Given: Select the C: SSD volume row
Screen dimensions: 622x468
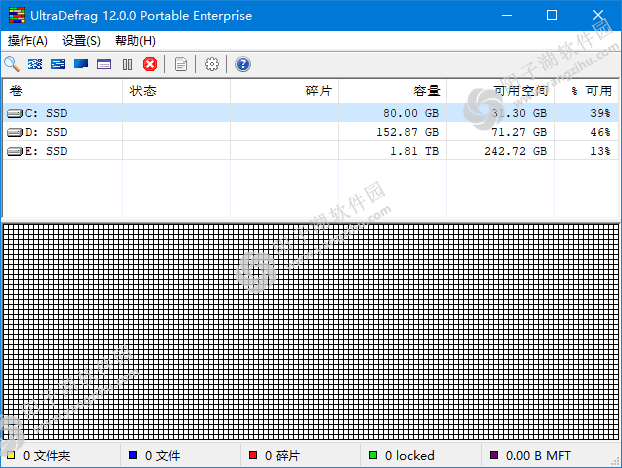Looking at the screenshot, I should [311, 113].
